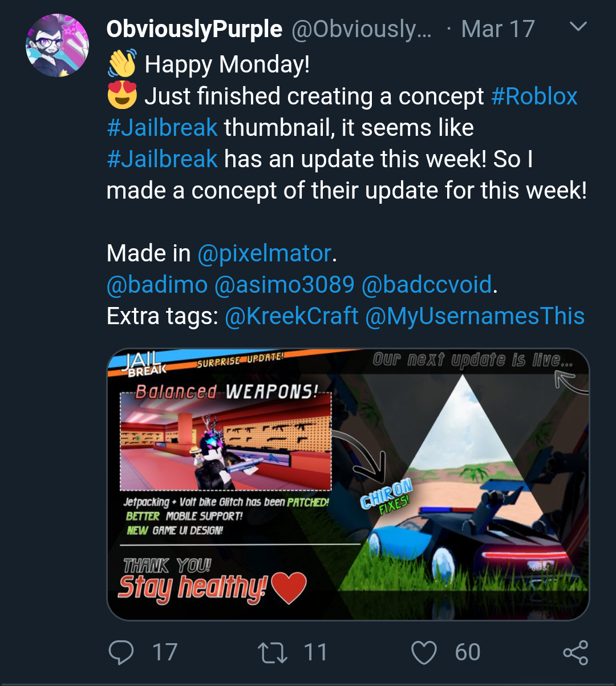
Task: Open the second #Jailbreak hashtag before "has an update"
Action: [x=162, y=159]
